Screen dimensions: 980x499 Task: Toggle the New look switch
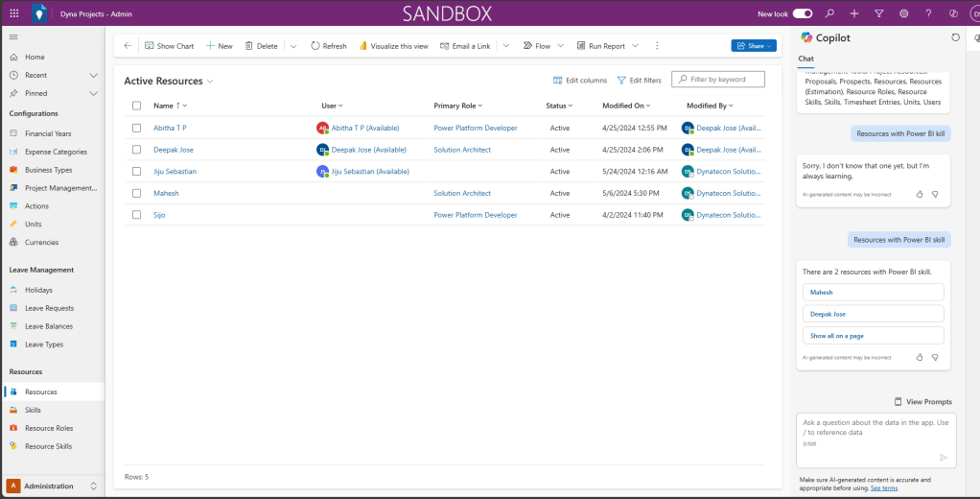click(803, 13)
